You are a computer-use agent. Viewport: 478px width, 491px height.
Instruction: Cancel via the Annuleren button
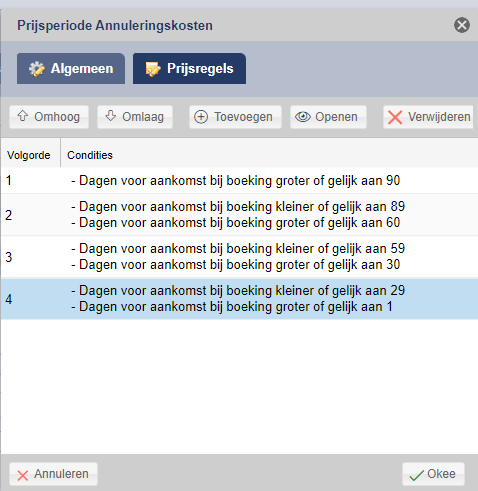click(53, 474)
